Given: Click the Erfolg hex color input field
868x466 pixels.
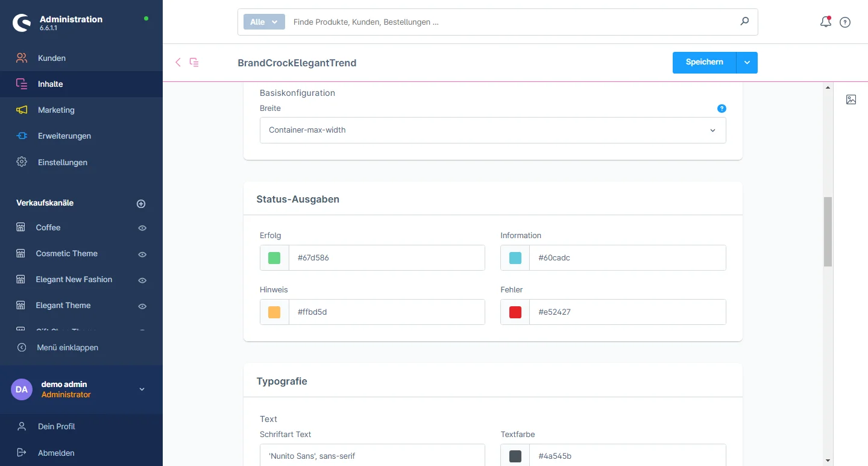Looking at the screenshot, I should 386,258.
